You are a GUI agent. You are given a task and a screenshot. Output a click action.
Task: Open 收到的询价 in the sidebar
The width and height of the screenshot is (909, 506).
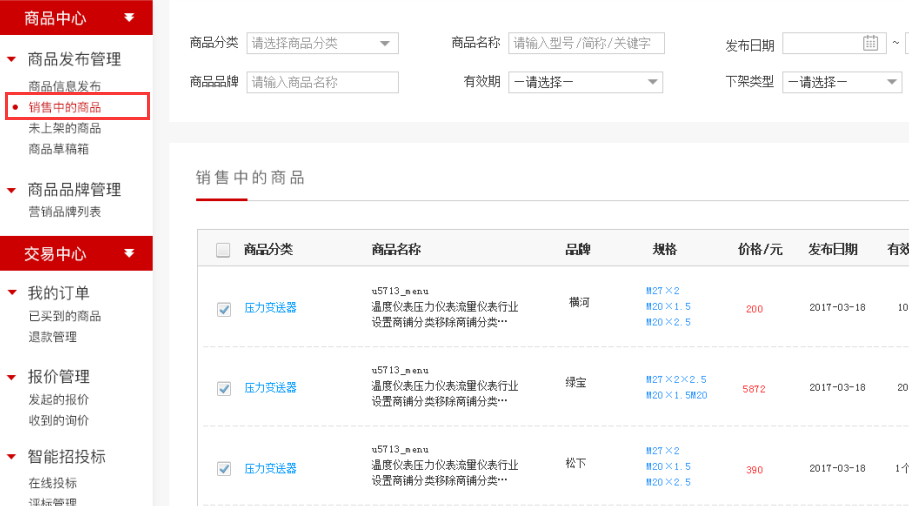pyautogui.click(x=59, y=420)
